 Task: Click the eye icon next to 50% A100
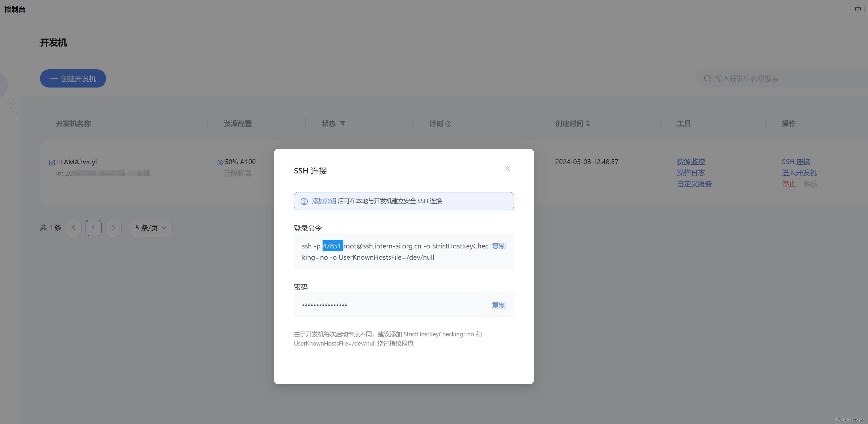219,162
